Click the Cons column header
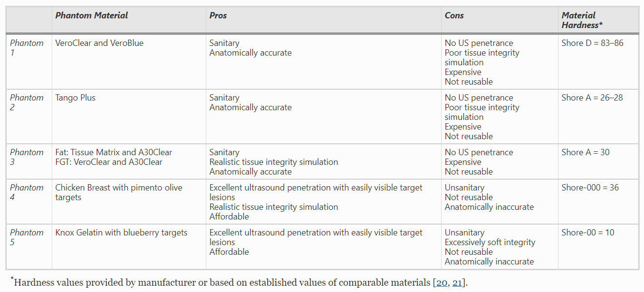Viewport: 644px width, 292px height. pos(454,15)
